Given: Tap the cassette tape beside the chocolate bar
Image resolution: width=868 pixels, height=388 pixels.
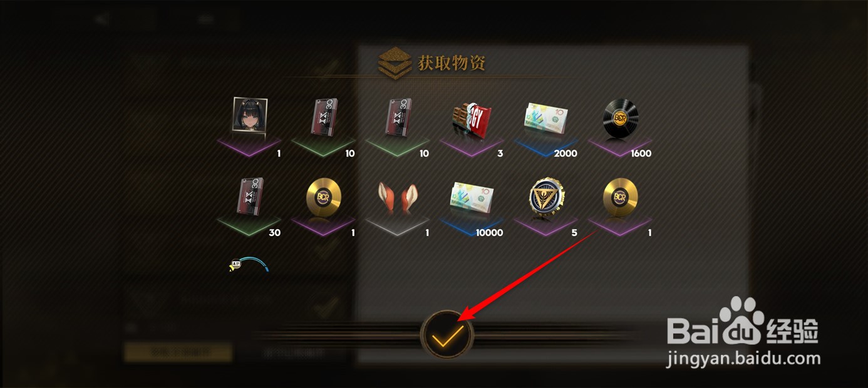Looking at the screenshot, I should tap(399, 118).
